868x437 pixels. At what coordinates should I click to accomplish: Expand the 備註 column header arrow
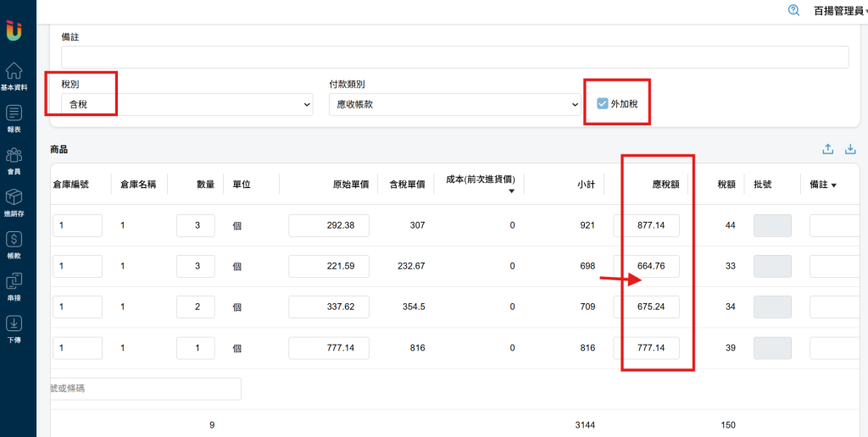(x=834, y=185)
